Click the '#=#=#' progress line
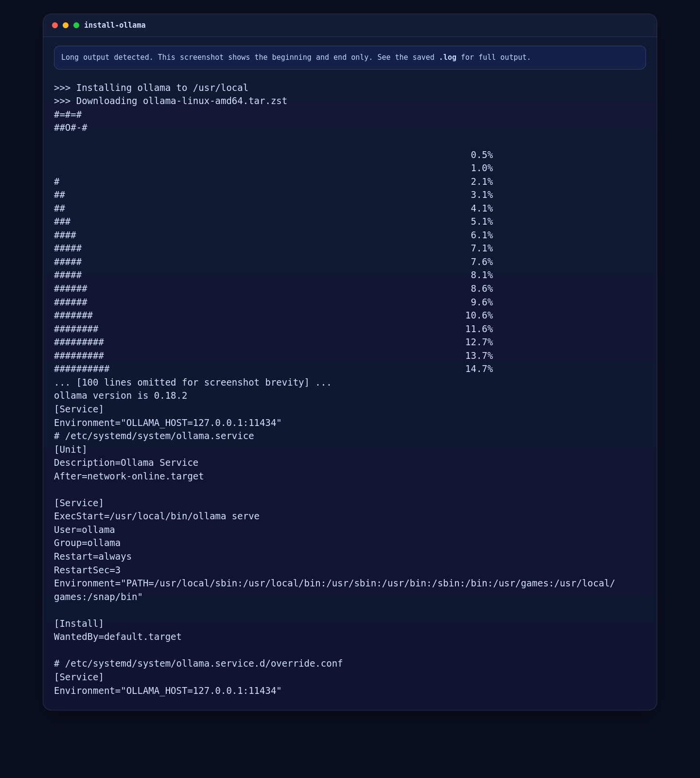The width and height of the screenshot is (700, 778). 68,115
